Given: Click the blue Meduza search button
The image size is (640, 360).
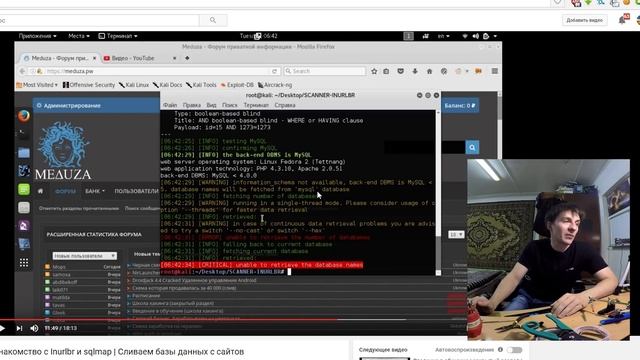Looking at the screenshot, I should [x=472, y=147].
